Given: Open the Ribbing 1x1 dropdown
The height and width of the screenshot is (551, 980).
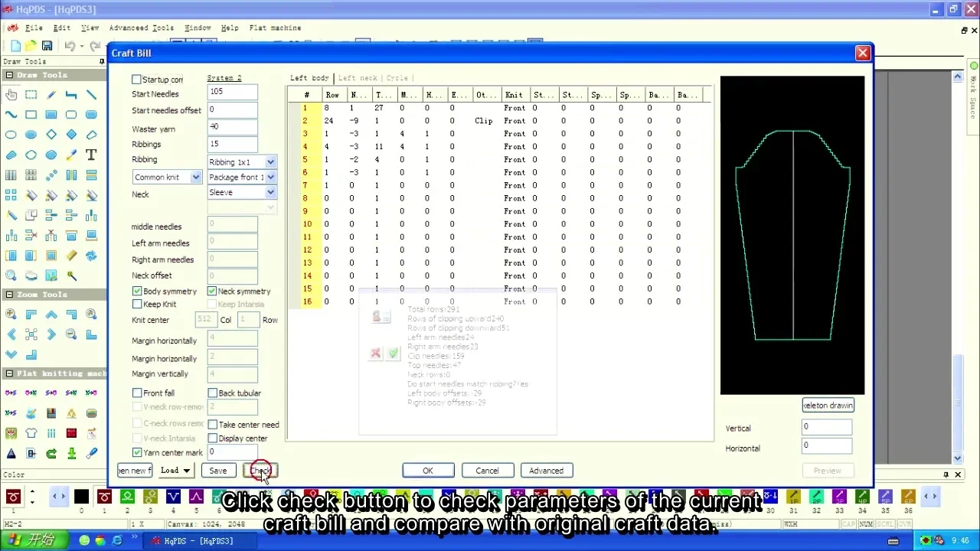Looking at the screenshot, I should pos(270,162).
